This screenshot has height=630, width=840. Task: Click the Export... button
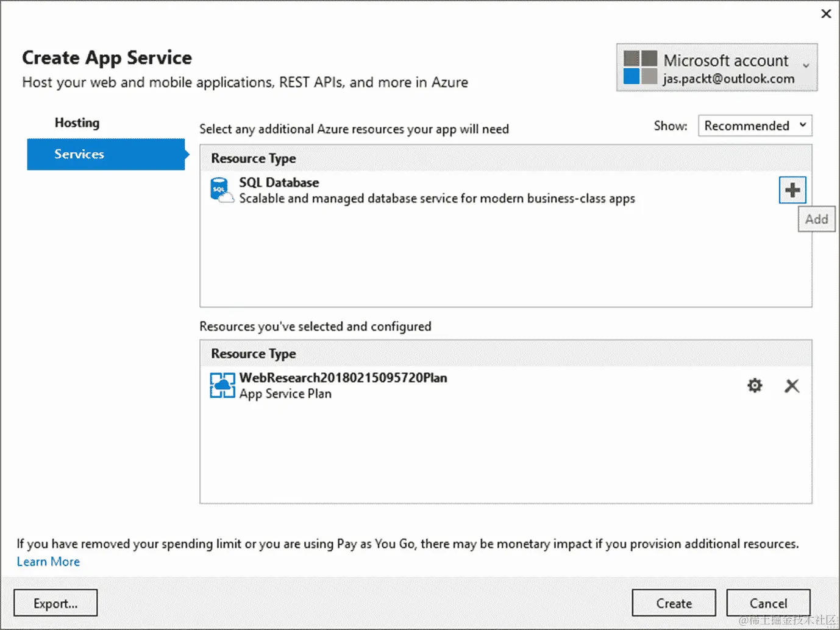point(55,603)
